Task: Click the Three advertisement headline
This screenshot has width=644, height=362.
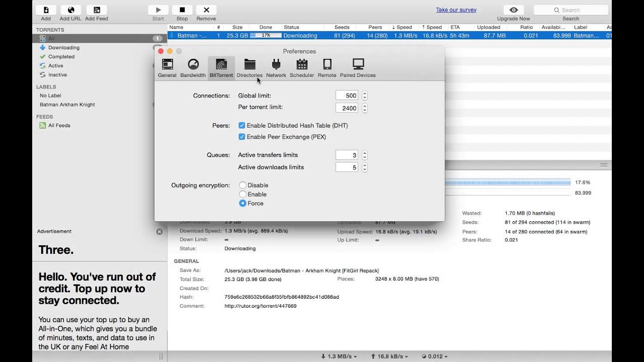Action: 56,250
